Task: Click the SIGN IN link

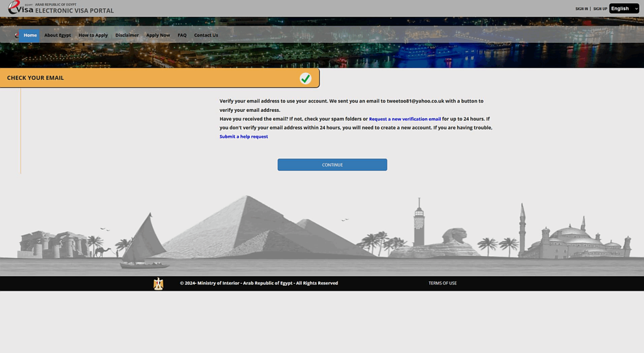Action: [581, 9]
